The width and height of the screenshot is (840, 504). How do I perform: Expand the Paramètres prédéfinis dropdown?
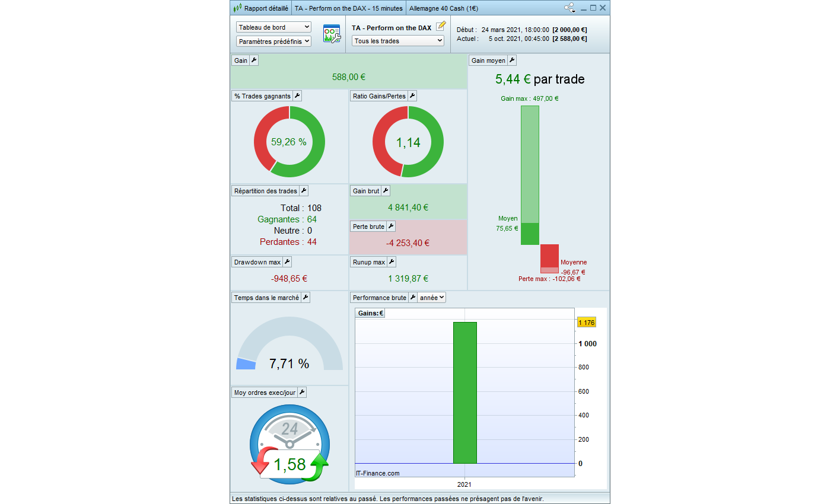tap(273, 42)
